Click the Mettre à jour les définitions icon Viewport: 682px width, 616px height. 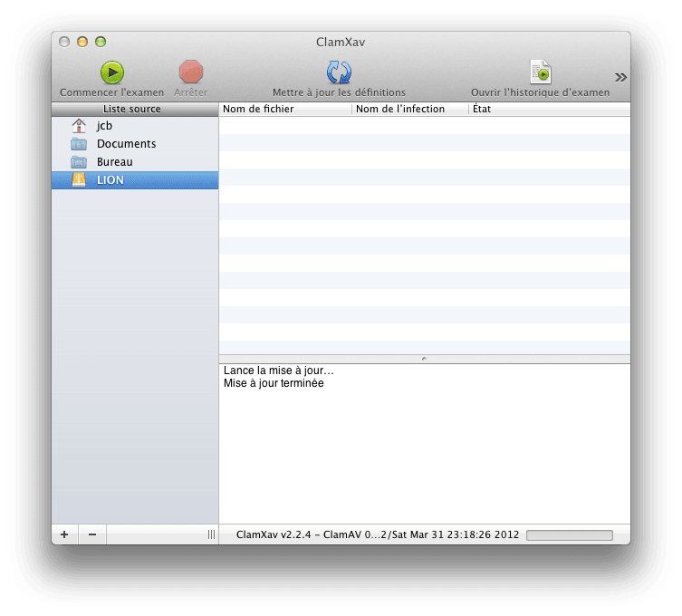(x=339, y=72)
